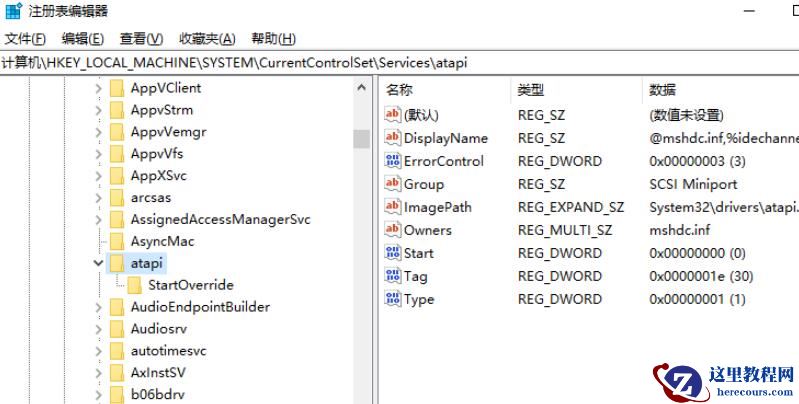Click the folder icon of AppVClient key

pyautogui.click(x=117, y=88)
